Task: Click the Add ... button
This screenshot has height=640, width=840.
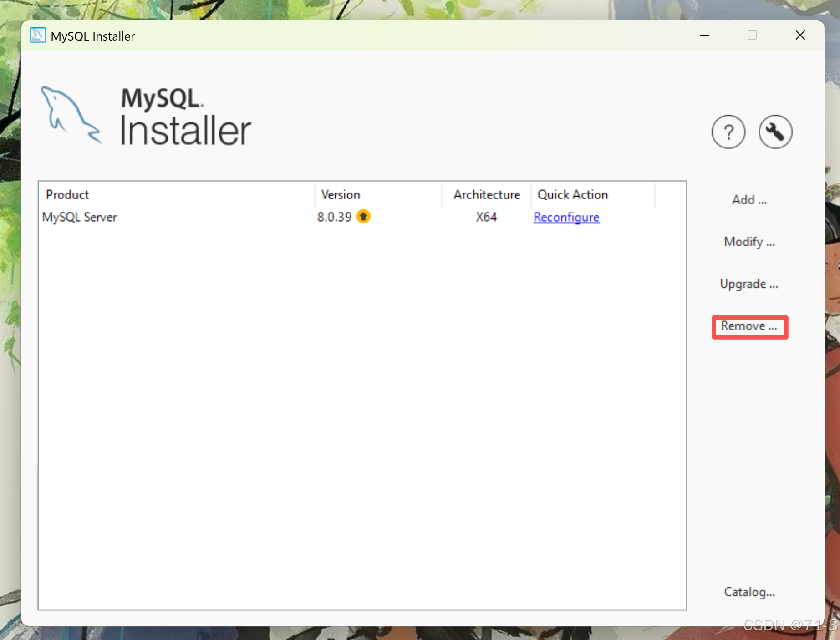Action: [x=749, y=199]
